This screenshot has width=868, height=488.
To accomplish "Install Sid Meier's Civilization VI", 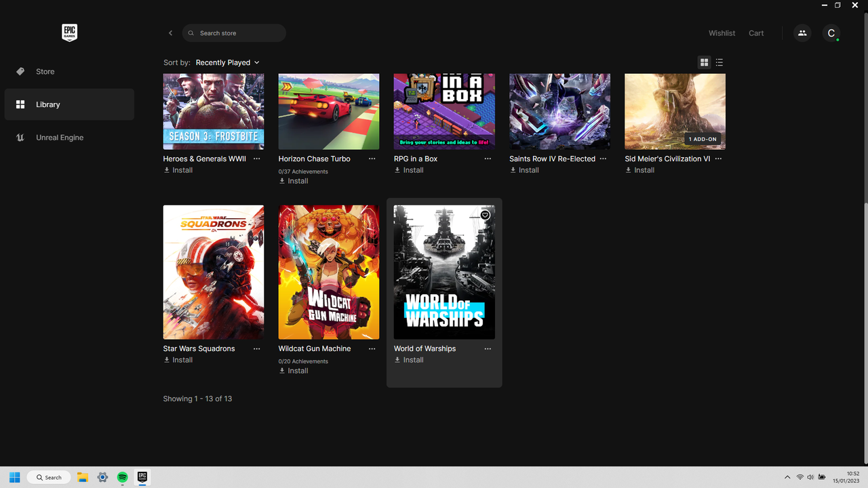I will coord(639,170).
